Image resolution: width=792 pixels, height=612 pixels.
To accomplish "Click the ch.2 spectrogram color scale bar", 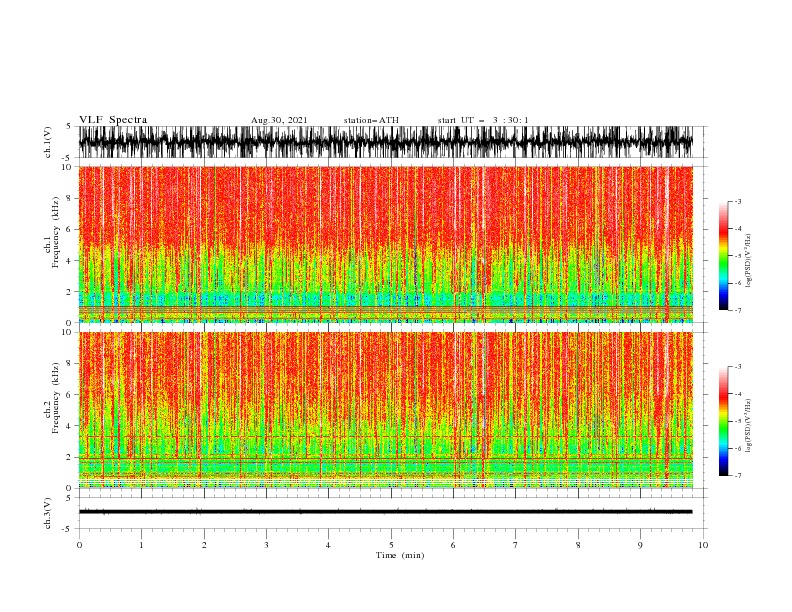I will coord(724,421).
